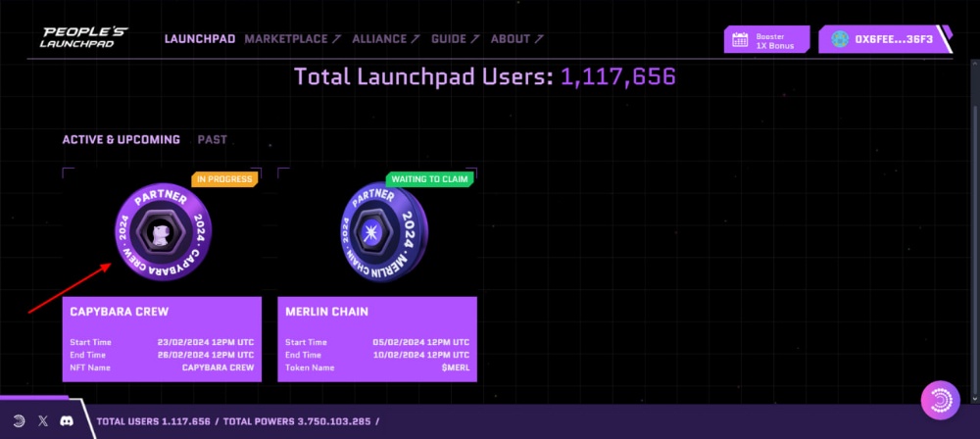Click the ABOUT external arrow icon
The height and width of the screenshot is (439, 980).
539,39
